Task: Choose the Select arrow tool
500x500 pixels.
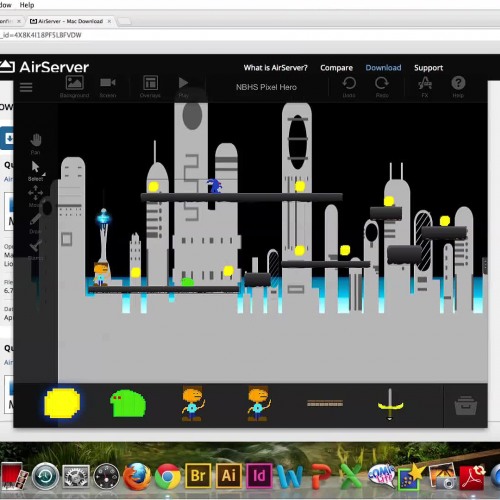Action: pos(36,171)
